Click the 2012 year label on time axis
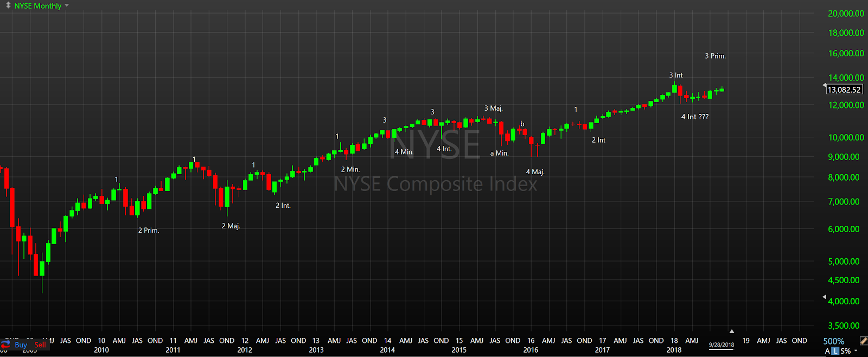The height and width of the screenshot is (357, 868). tap(245, 350)
